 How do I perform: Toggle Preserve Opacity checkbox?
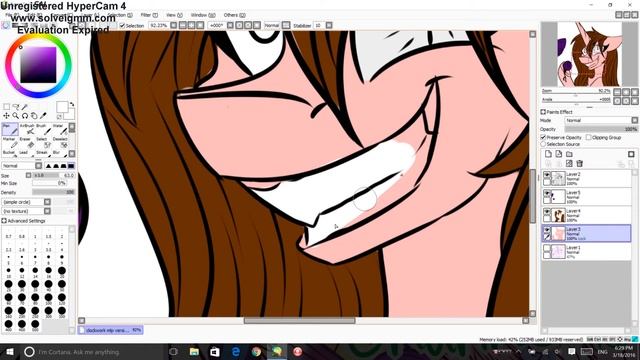pyautogui.click(x=543, y=138)
